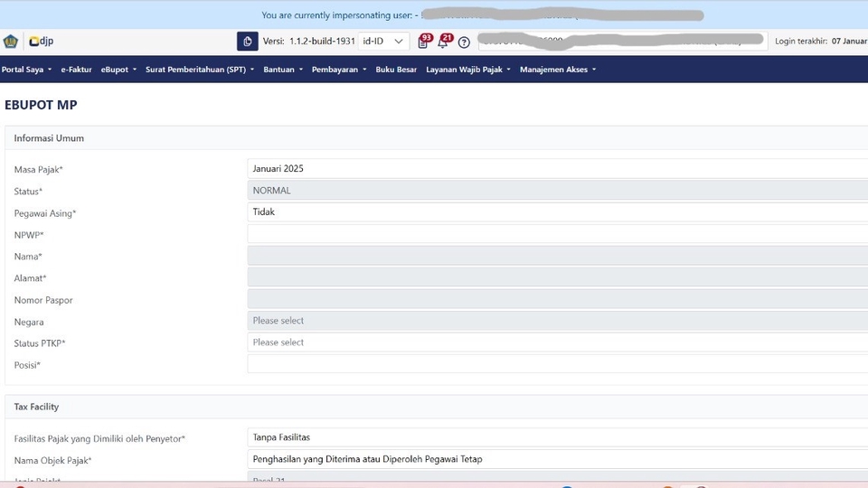Click the Ministry of Finance emblem icon
The width and height of the screenshot is (868, 488).
tap(11, 42)
